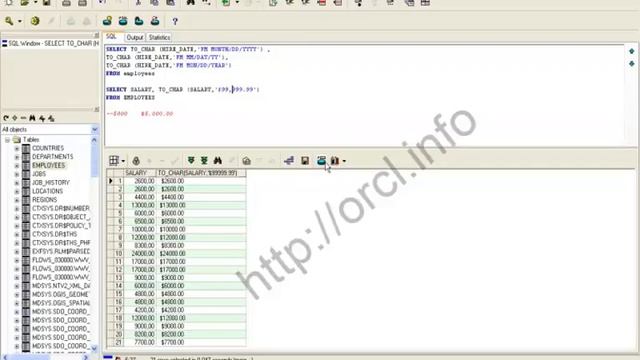Click the object browser vertical scrollbar
This screenshot has height=360, width=640.
pyautogui.click(x=94, y=245)
